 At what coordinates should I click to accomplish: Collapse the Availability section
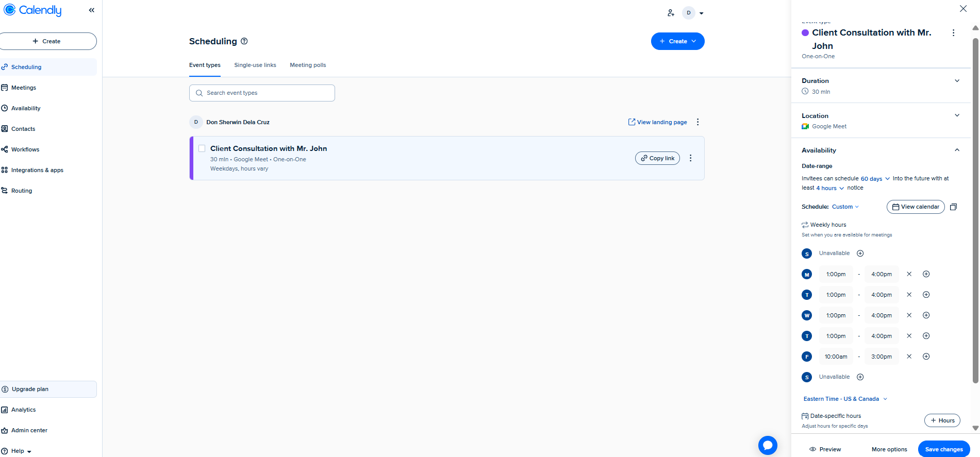pyautogui.click(x=957, y=150)
